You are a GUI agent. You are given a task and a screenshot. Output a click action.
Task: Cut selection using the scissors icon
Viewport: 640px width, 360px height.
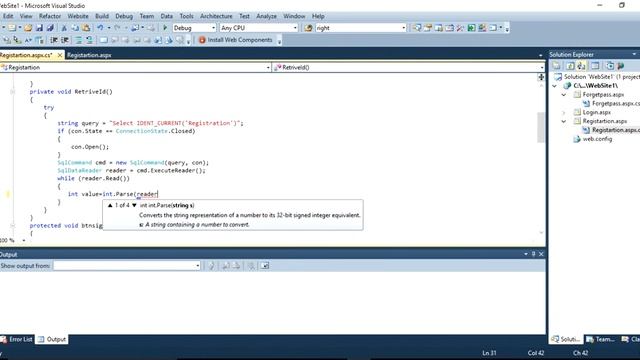(64, 28)
